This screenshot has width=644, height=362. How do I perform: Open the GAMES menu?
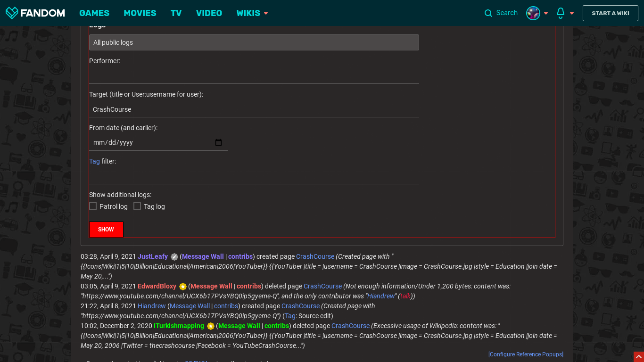click(94, 13)
